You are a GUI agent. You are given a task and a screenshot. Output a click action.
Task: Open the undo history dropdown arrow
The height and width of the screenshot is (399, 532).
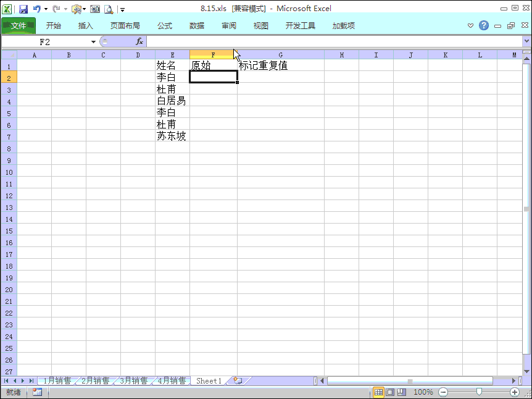[46, 9]
